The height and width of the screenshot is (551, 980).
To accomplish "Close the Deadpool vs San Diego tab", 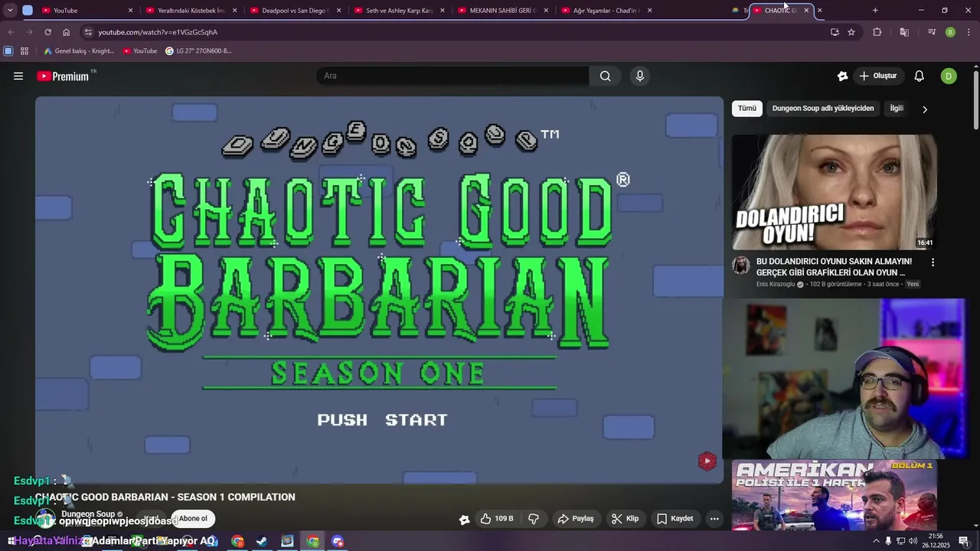I will tap(339, 11).
